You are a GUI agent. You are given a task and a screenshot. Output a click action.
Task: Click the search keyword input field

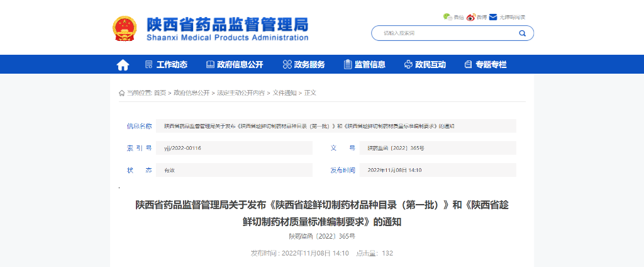point(447,33)
